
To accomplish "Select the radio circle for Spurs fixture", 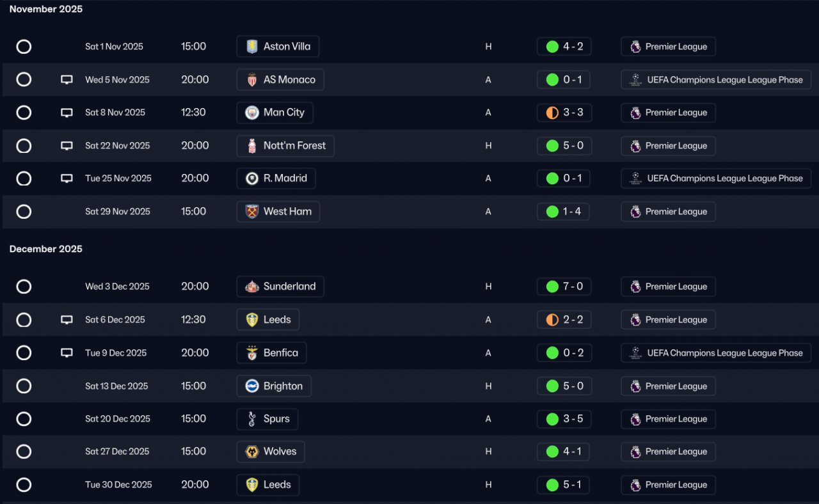I will (24, 419).
